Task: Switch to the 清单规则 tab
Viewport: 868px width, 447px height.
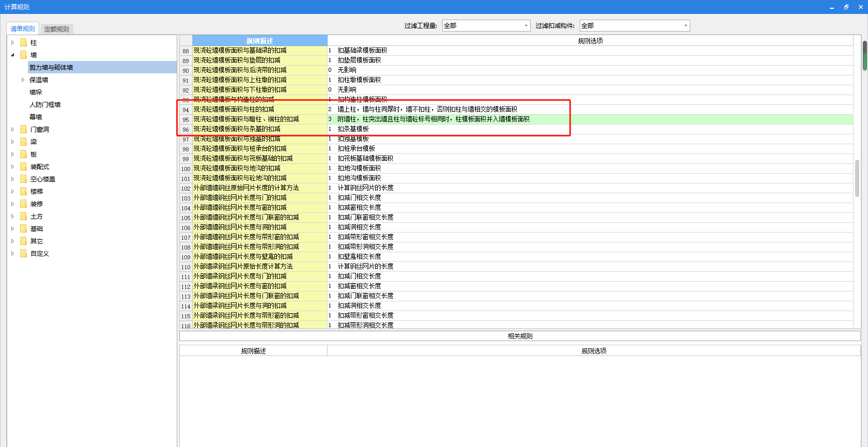Action: click(x=23, y=29)
